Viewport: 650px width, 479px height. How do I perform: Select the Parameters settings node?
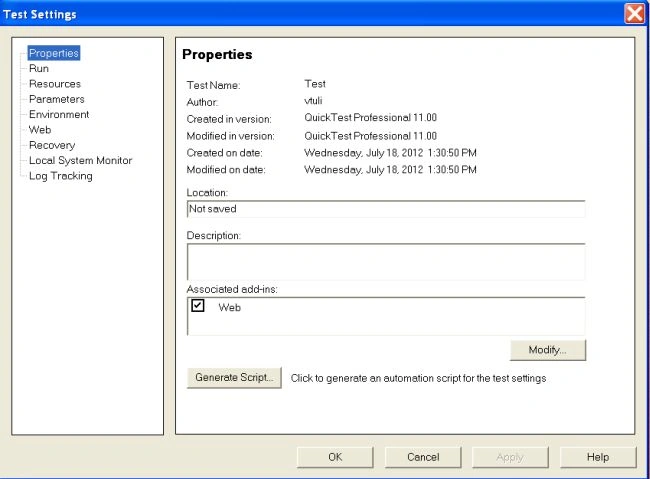(56, 99)
